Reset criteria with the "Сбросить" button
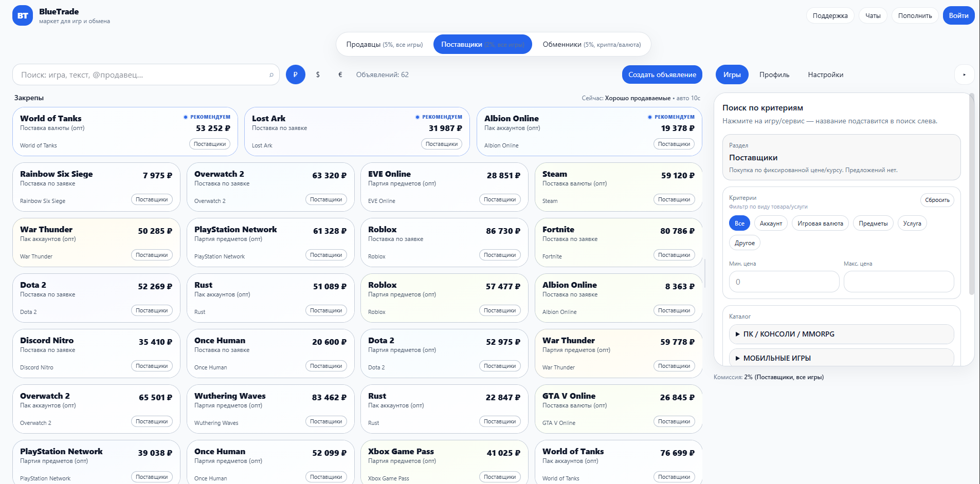The width and height of the screenshot is (980, 484). 937,200
